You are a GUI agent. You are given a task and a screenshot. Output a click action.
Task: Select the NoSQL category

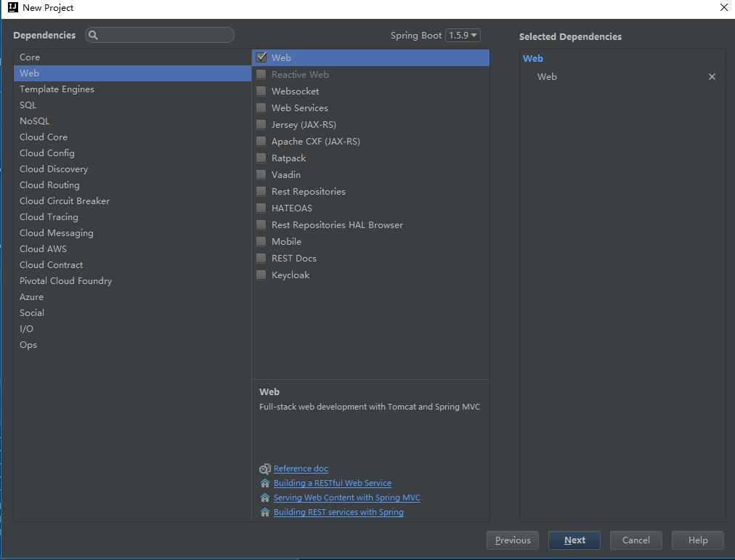(x=132, y=121)
